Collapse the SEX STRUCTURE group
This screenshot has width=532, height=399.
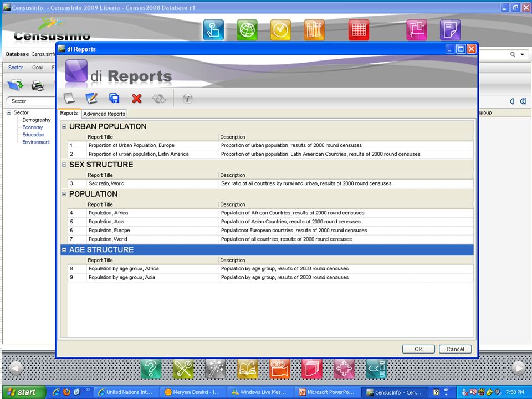(x=64, y=165)
